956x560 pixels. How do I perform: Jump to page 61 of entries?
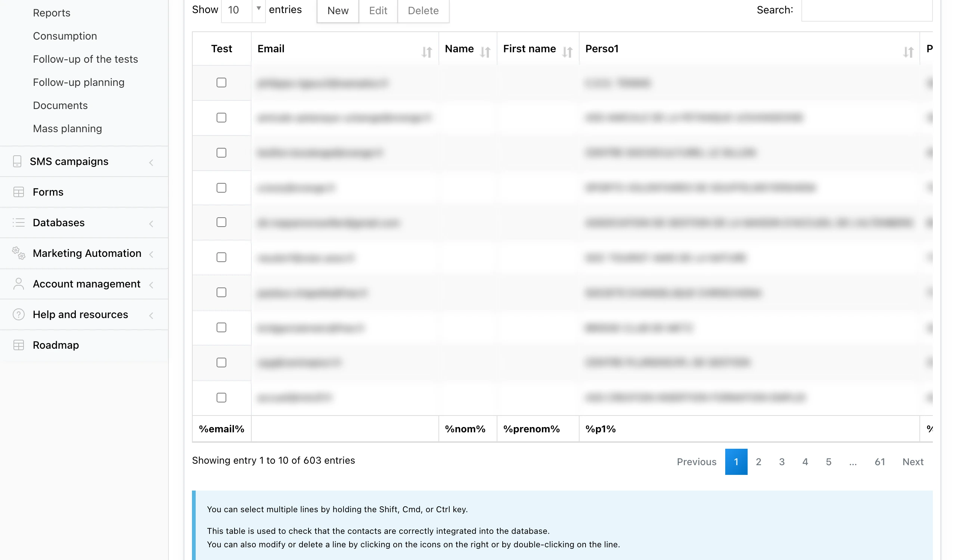click(x=880, y=462)
